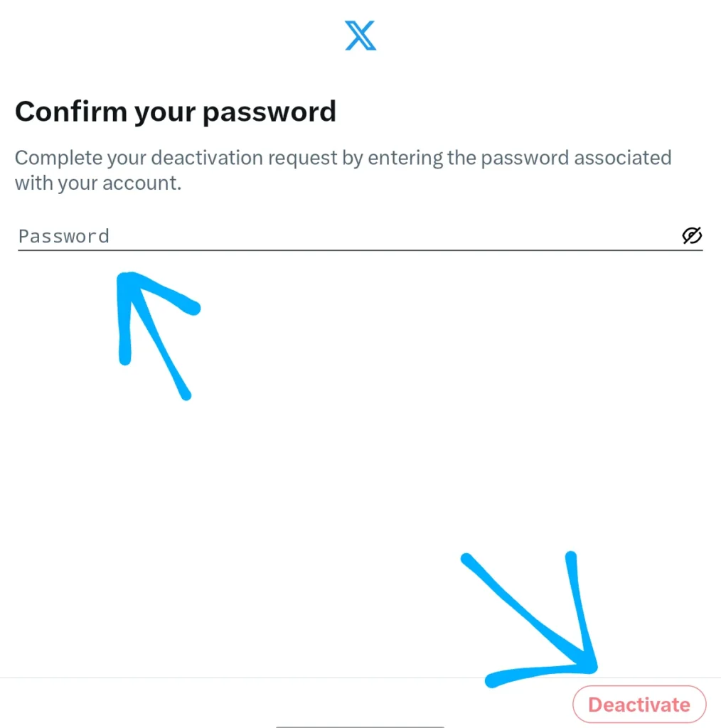
Task: Show the password using the crossed-eye icon
Action: click(x=691, y=236)
